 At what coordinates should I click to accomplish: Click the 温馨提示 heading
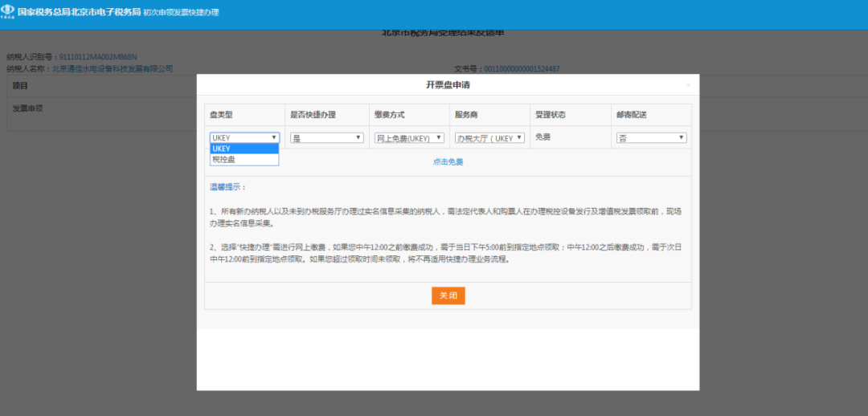223,187
